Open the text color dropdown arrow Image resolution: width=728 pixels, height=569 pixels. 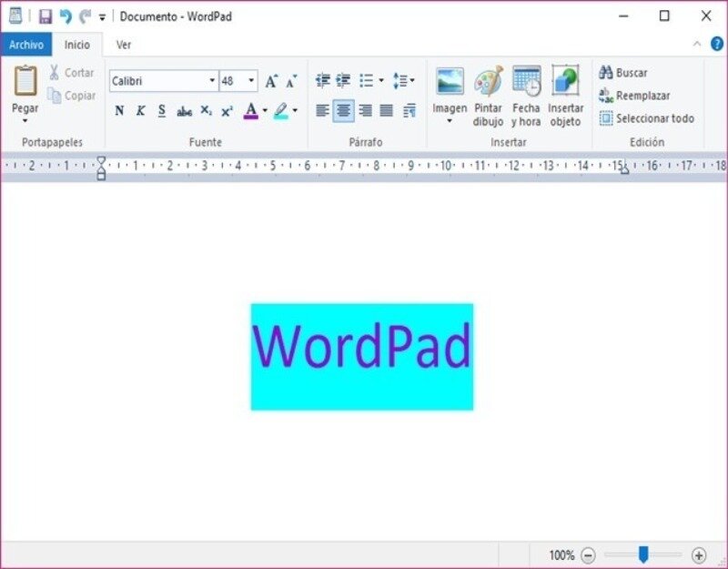[x=265, y=110]
